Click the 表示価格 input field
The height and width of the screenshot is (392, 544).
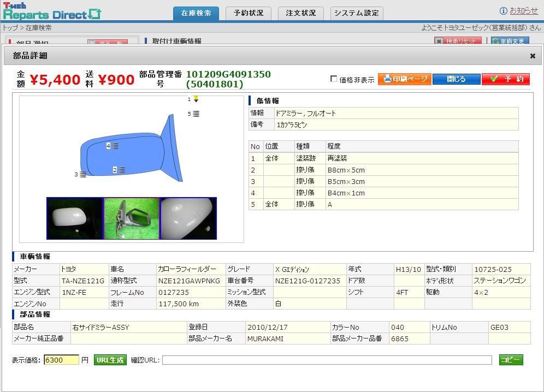pyautogui.click(x=61, y=360)
